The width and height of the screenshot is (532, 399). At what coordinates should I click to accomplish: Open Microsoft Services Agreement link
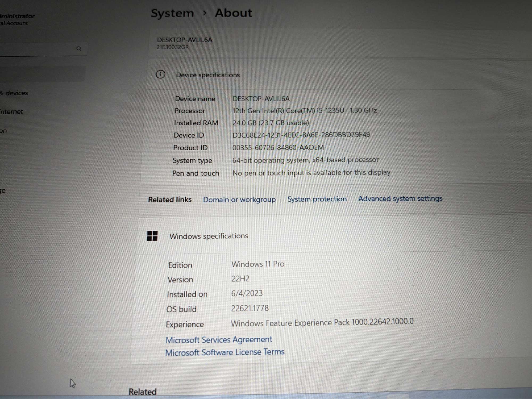[x=219, y=340]
